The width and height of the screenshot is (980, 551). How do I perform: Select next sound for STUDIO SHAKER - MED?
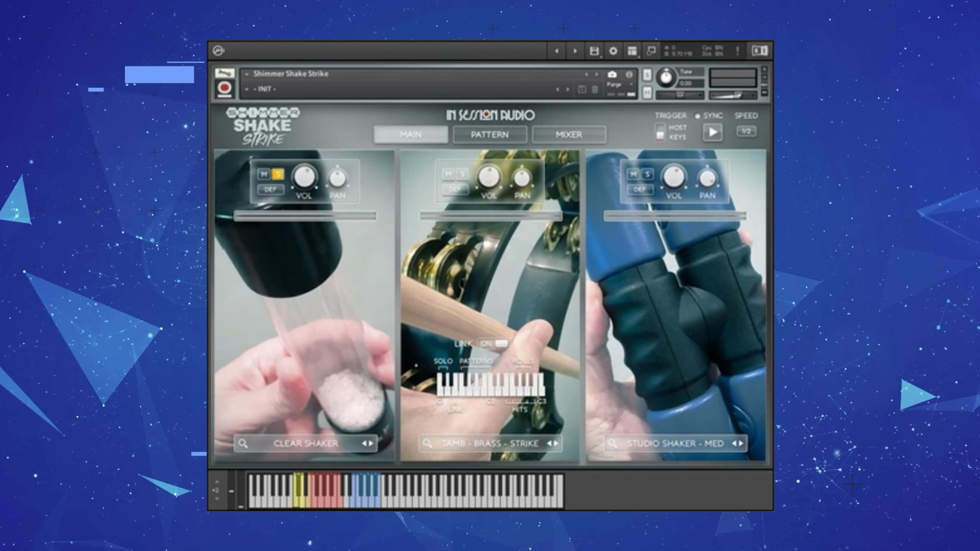[740, 443]
